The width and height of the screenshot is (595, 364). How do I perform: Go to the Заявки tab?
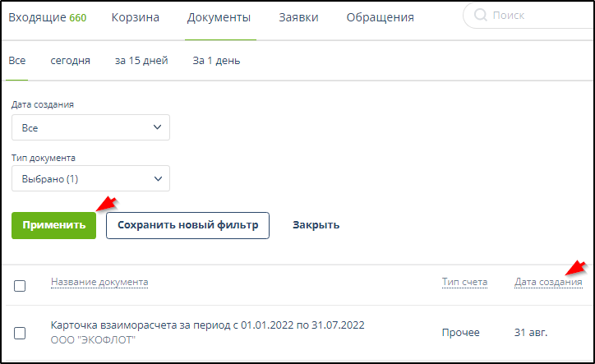coord(298,17)
